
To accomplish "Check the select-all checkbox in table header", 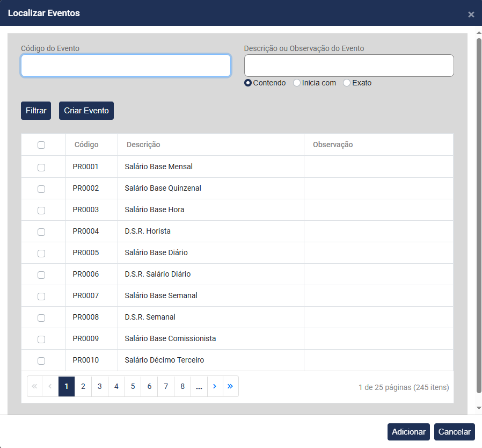I will [41, 145].
